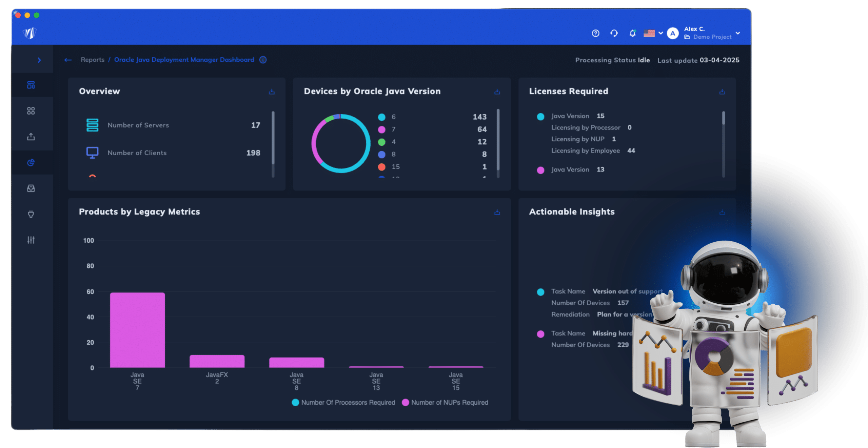The width and height of the screenshot is (868, 448).
Task: Toggle Number of NUPs Required legend
Action: [x=445, y=402]
